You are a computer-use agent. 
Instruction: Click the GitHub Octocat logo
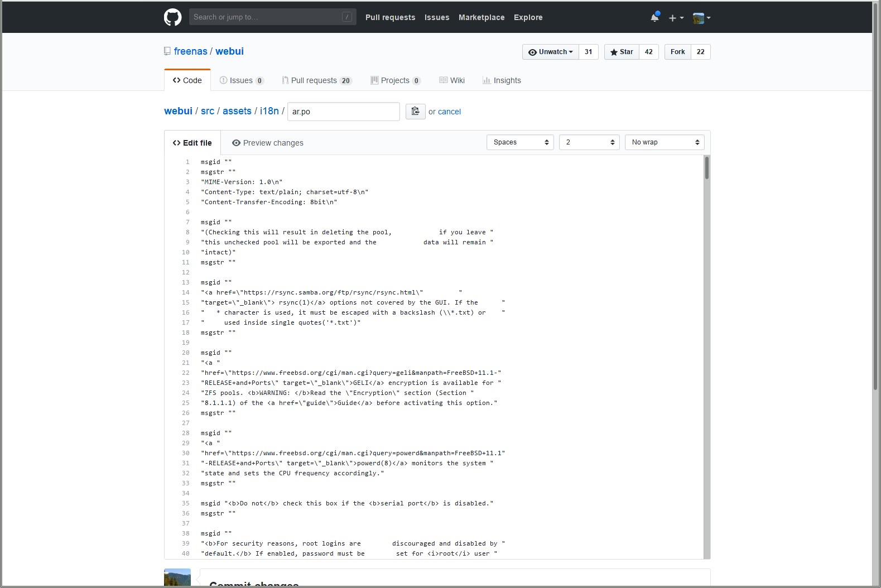tap(172, 17)
